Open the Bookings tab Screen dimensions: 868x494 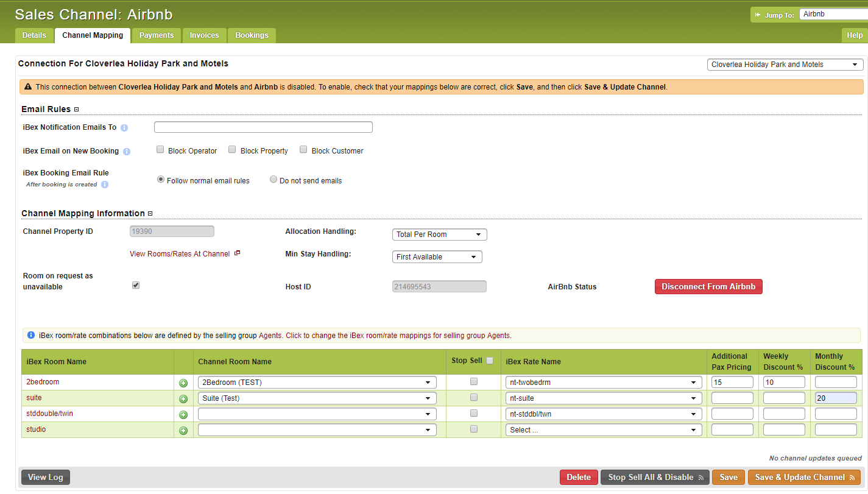point(252,35)
